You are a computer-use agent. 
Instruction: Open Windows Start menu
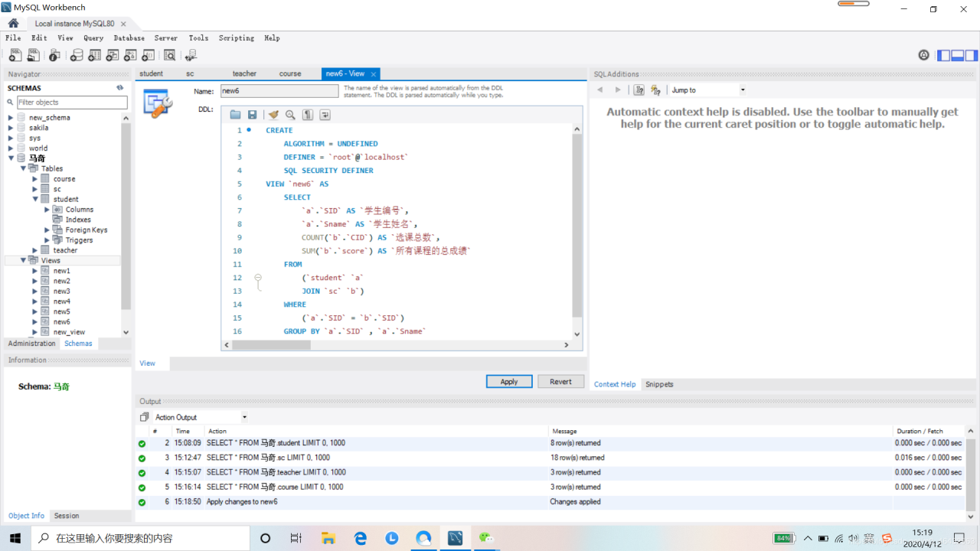pyautogui.click(x=15, y=538)
